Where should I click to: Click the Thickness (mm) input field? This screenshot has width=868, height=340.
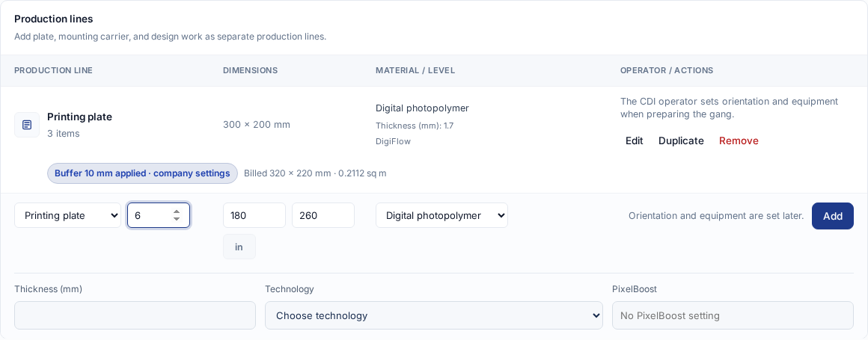point(135,315)
